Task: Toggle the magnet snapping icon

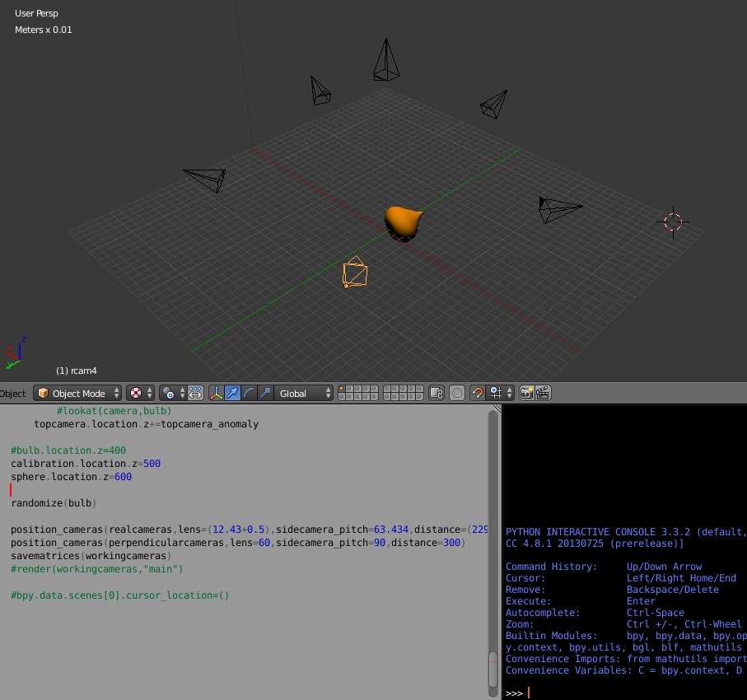Action: 477,393
